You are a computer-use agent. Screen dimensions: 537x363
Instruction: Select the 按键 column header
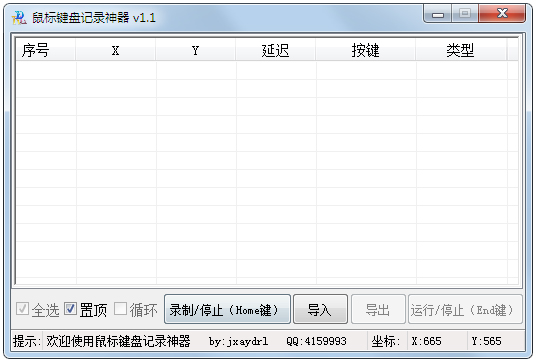(x=365, y=50)
